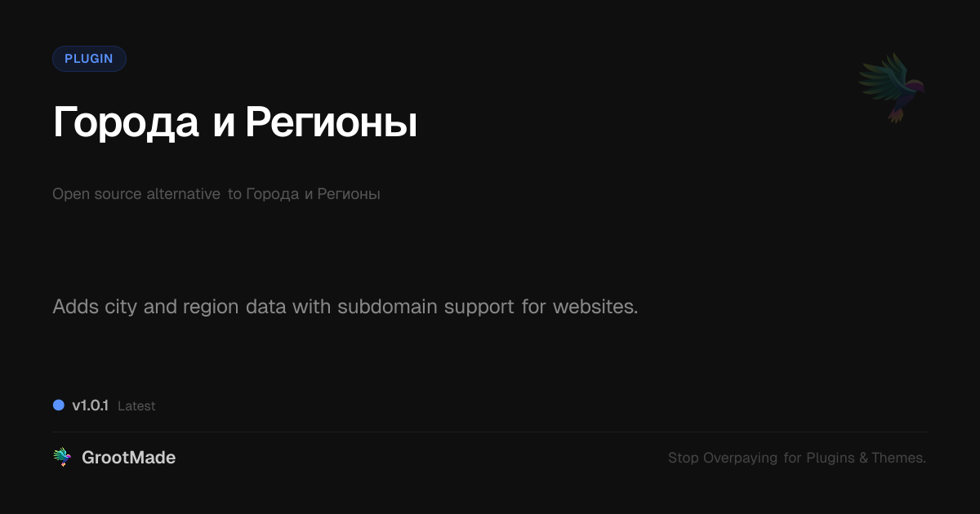
Task: Click the blue dot beside v1.0.1
Action: (x=59, y=405)
